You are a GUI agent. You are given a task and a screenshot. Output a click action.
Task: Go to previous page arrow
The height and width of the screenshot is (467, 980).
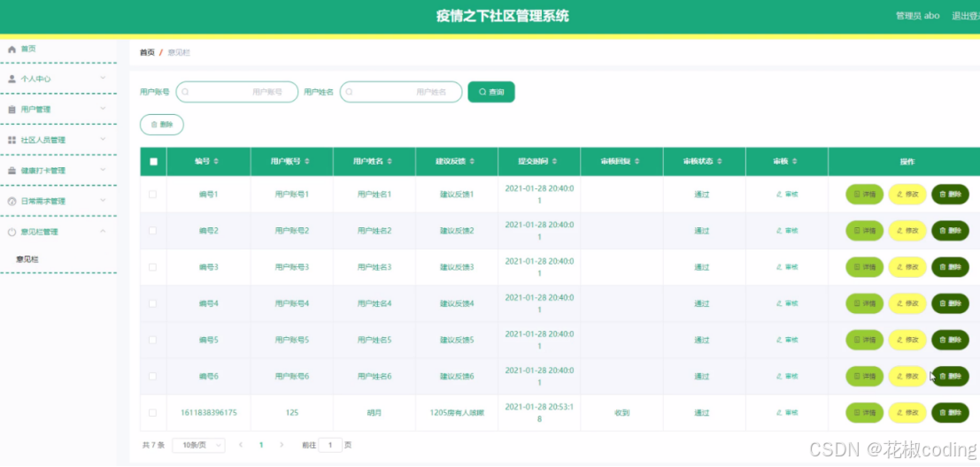[x=242, y=445]
